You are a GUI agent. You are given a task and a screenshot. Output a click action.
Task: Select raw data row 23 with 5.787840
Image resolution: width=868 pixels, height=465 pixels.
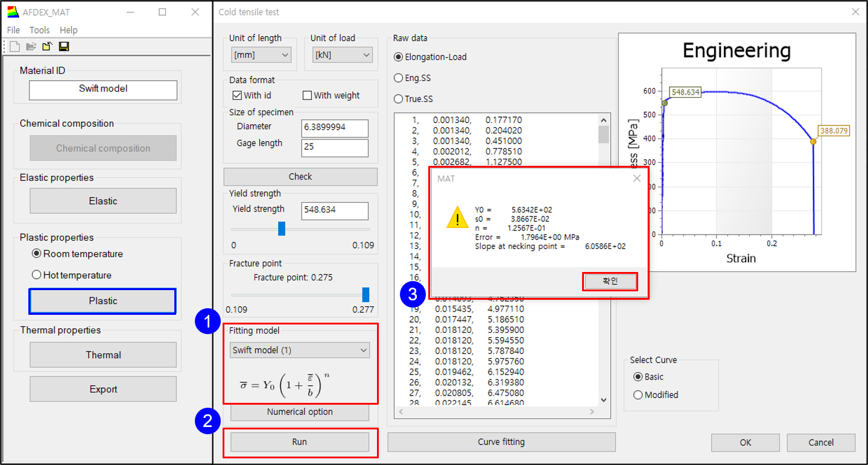(x=466, y=350)
